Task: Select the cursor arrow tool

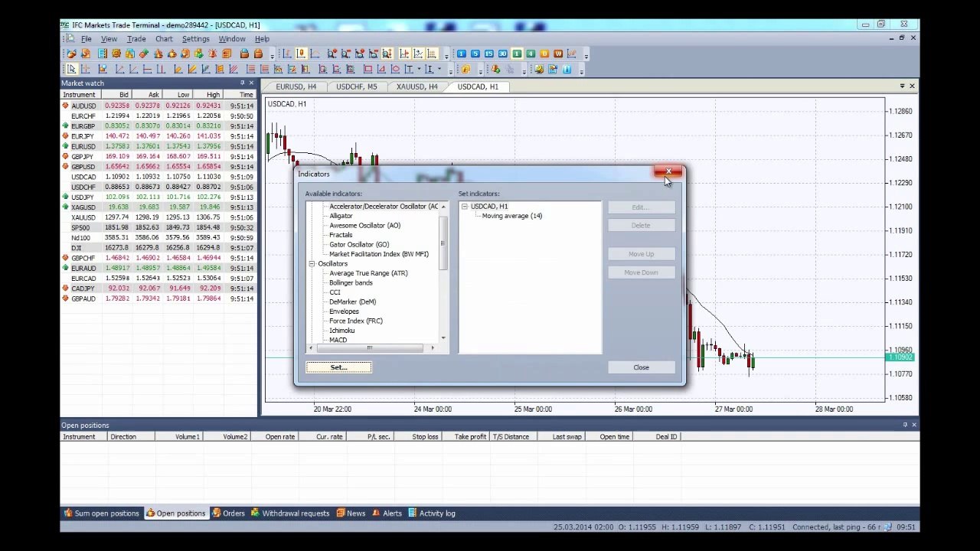Action: click(72, 69)
